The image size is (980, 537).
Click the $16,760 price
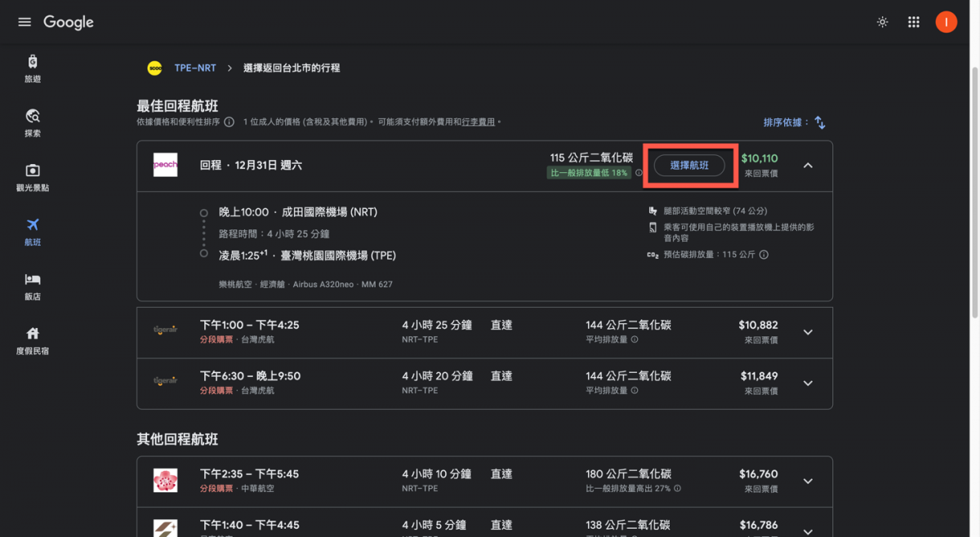click(758, 474)
